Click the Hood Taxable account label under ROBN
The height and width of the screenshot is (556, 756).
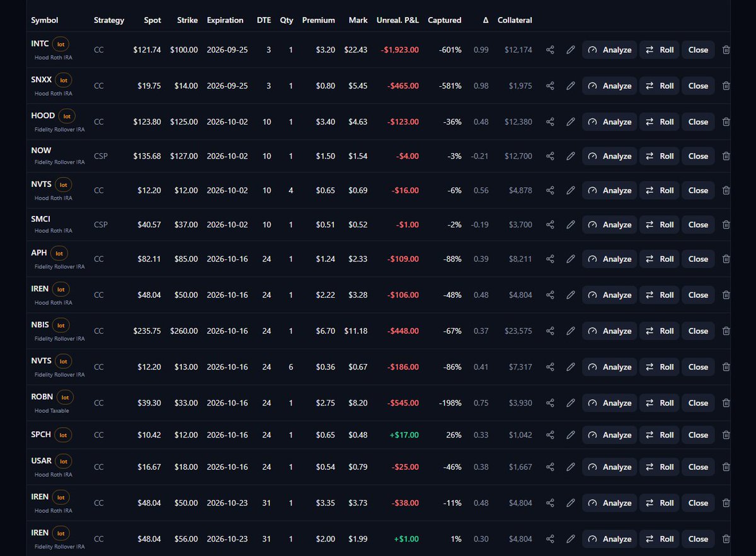(x=52, y=411)
